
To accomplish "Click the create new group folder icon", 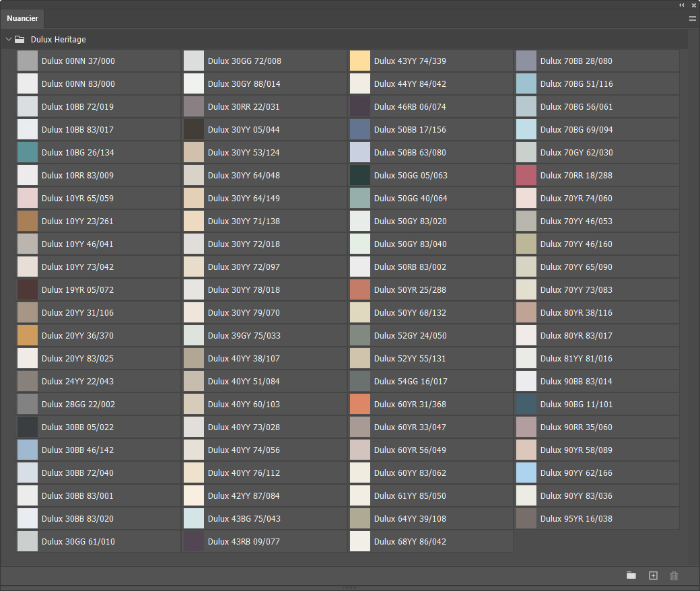I will click(631, 576).
